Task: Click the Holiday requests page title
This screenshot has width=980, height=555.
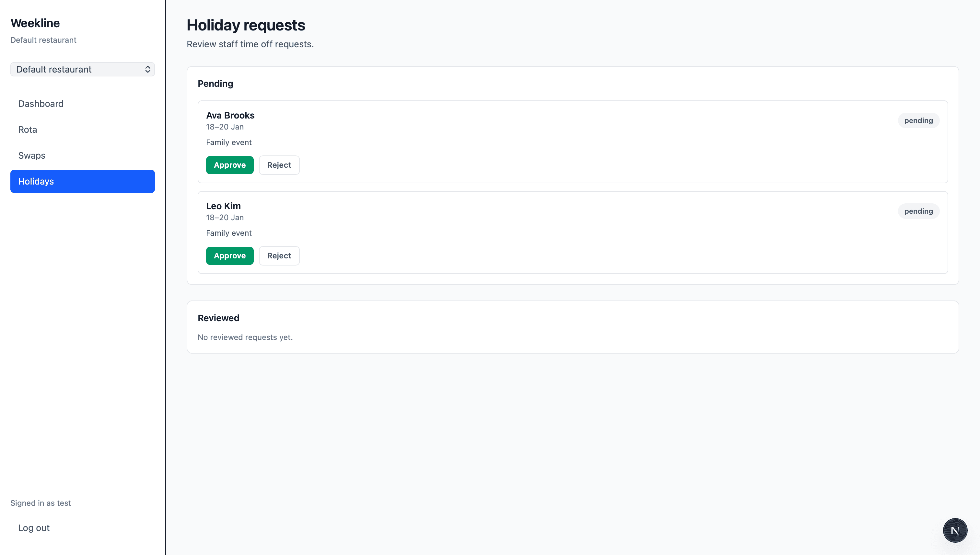Action: point(246,25)
